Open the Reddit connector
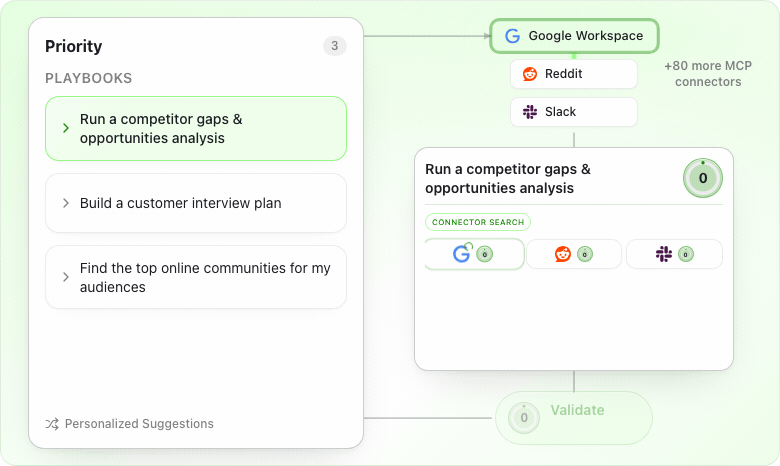This screenshot has height=466, width=780. tap(574, 74)
